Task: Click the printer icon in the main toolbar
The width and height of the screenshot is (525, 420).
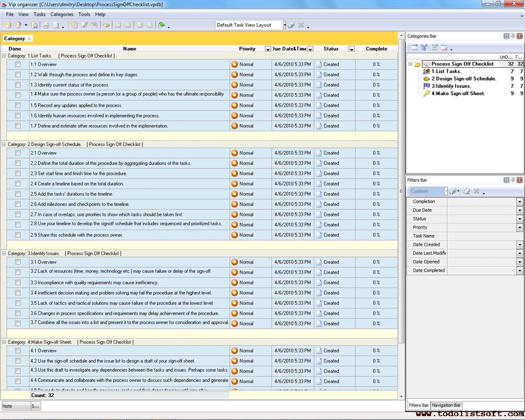Action: tap(46, 25)
